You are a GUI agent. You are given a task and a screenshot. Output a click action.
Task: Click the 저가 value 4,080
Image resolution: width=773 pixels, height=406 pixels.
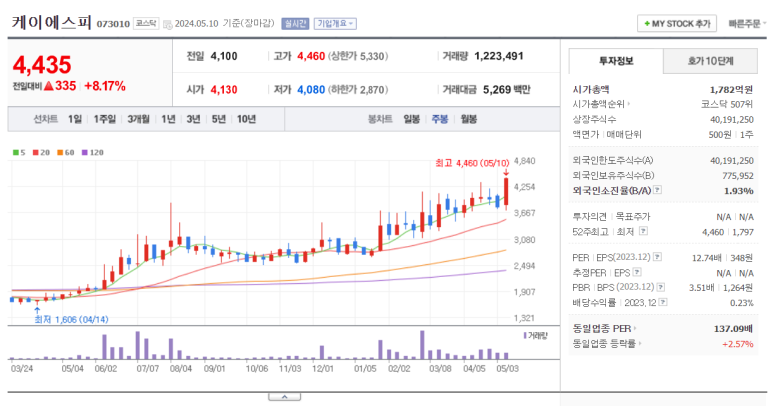pyautogui.click(x=311, y=90)
